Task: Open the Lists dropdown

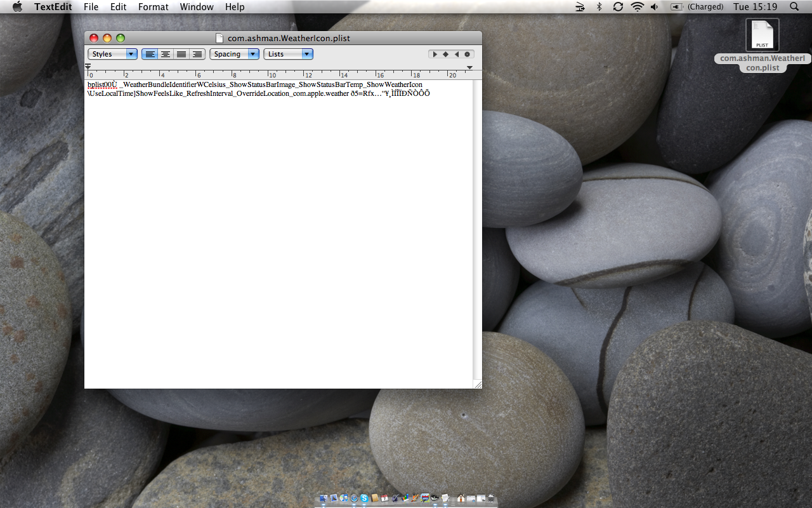Action: 288,54
